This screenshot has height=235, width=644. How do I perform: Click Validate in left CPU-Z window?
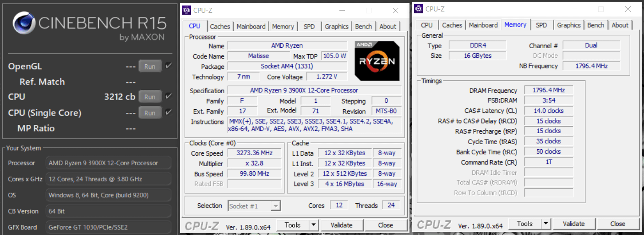point(342,225)
